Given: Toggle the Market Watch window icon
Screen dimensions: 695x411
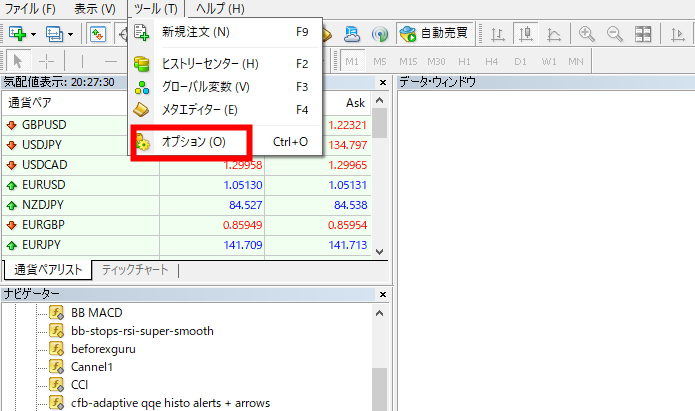Looking at the screenshot, I should tap(98, 34).
